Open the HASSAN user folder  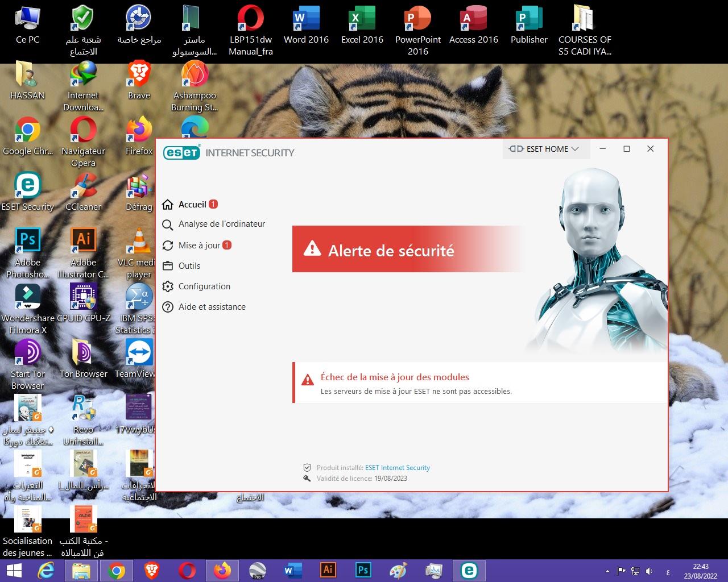tap(27, 80)
